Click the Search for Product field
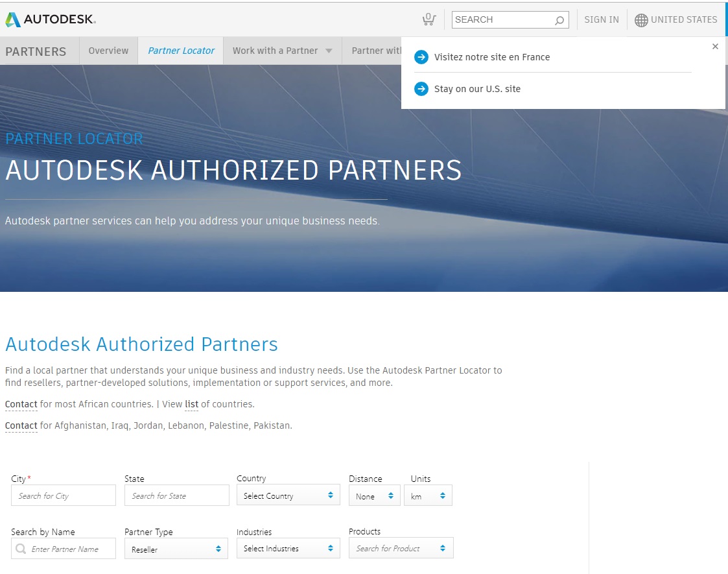The height and width of the screenshot is (574, 728). tap(401, 547)
